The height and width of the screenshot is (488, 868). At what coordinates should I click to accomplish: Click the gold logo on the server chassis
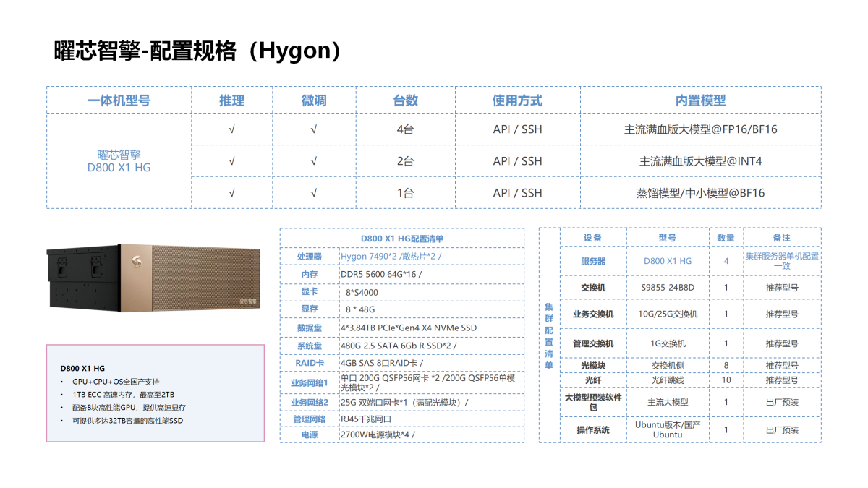136,262
